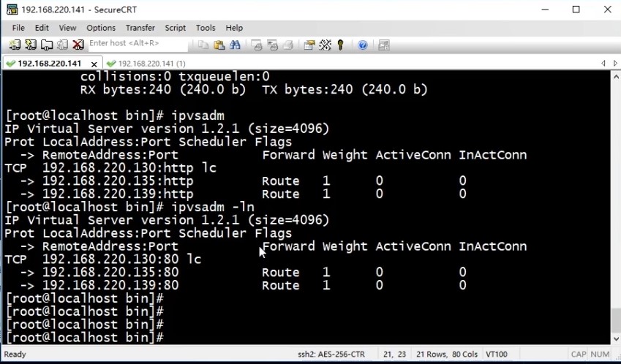Click the Paste clipboard icon

[x=219, y=45]
